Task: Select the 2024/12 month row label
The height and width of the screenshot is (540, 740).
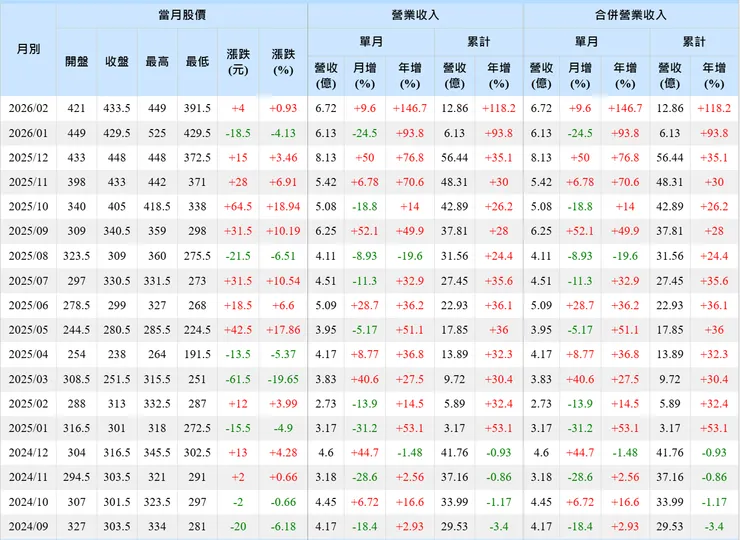Action: coord(28,452)
